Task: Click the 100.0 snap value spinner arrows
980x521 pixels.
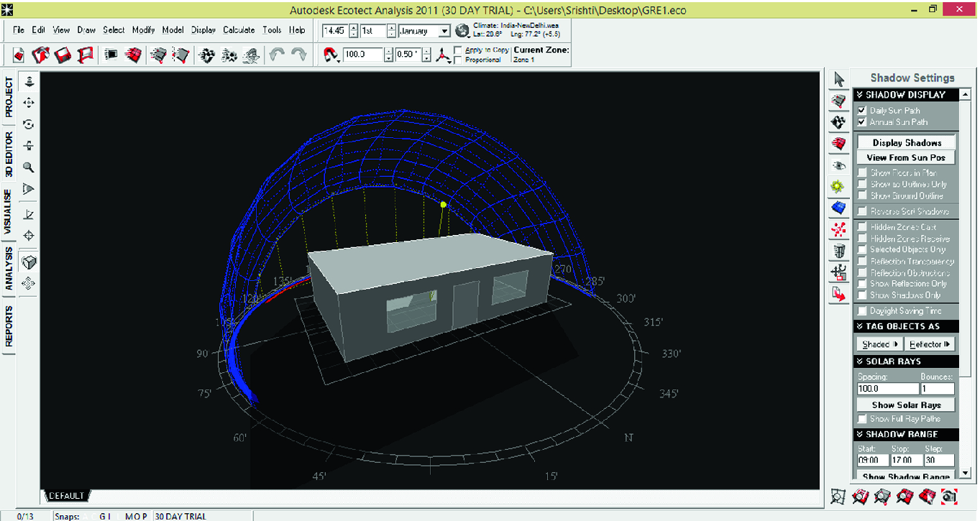Action: click(389, 55)
